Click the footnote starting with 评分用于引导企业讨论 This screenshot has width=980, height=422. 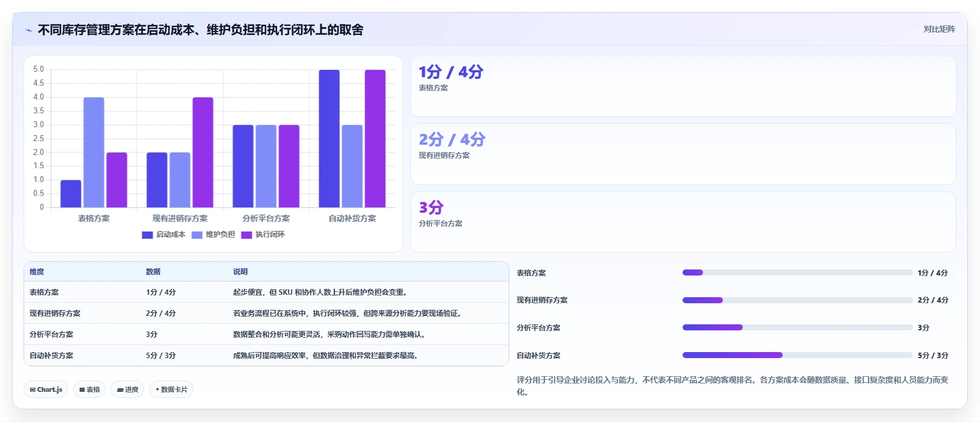click(x=733, y=386)
